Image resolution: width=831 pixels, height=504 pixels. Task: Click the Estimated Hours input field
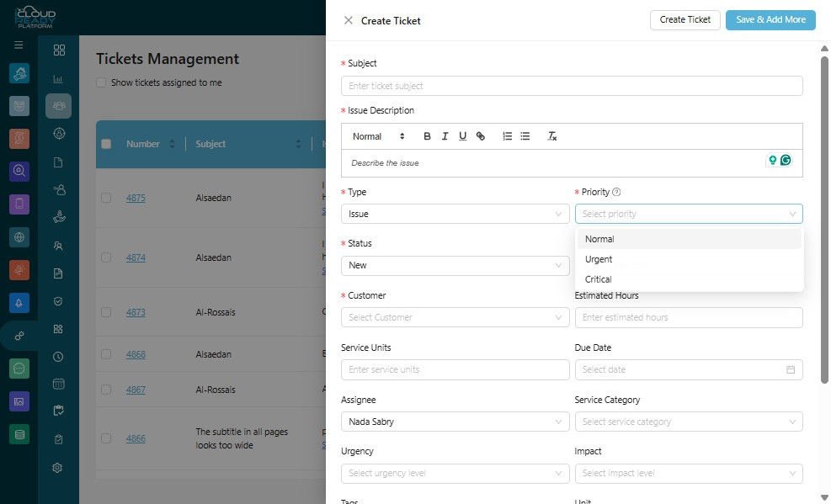coord(689,317)
